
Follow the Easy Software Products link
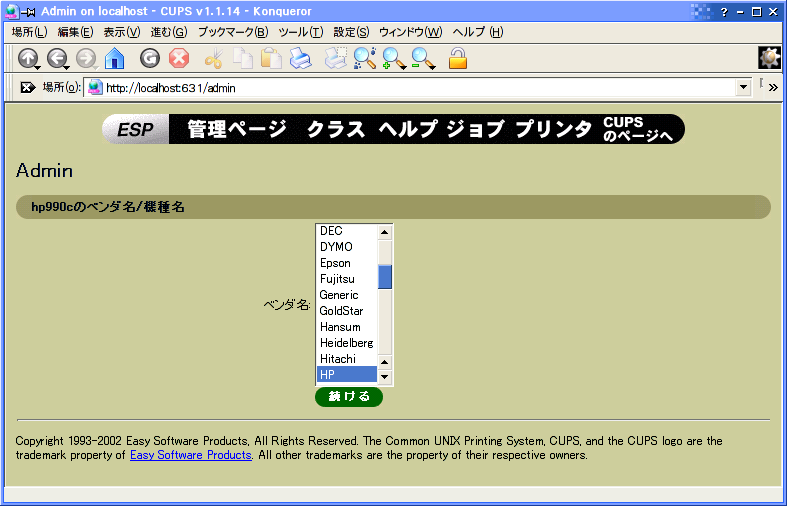[190, 455]
